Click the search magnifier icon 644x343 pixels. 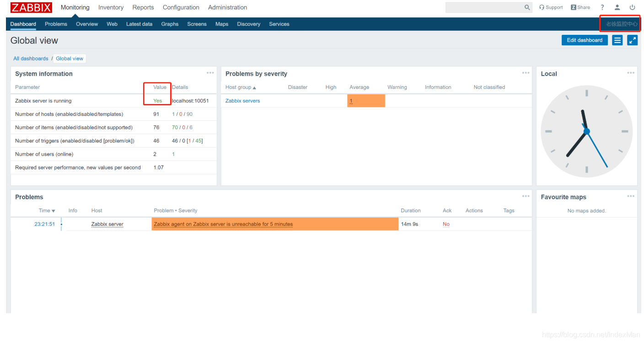click(527, 7)
